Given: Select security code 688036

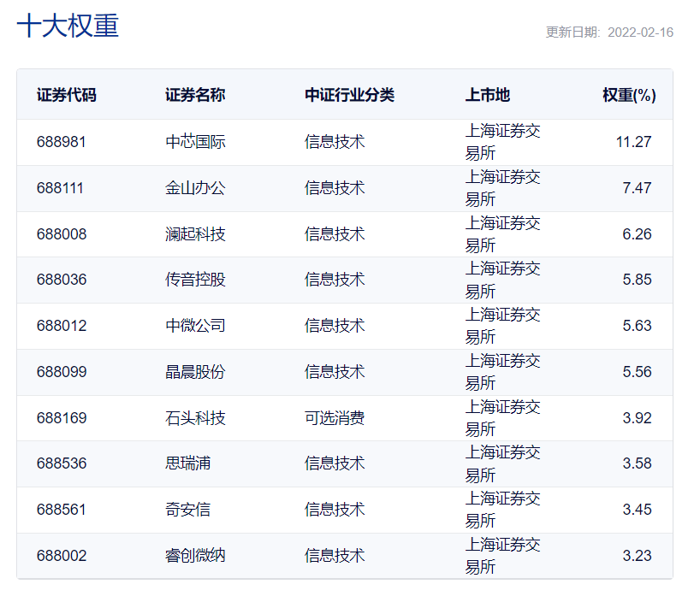Looking at the screenshot, I should [x=62, y=280].
